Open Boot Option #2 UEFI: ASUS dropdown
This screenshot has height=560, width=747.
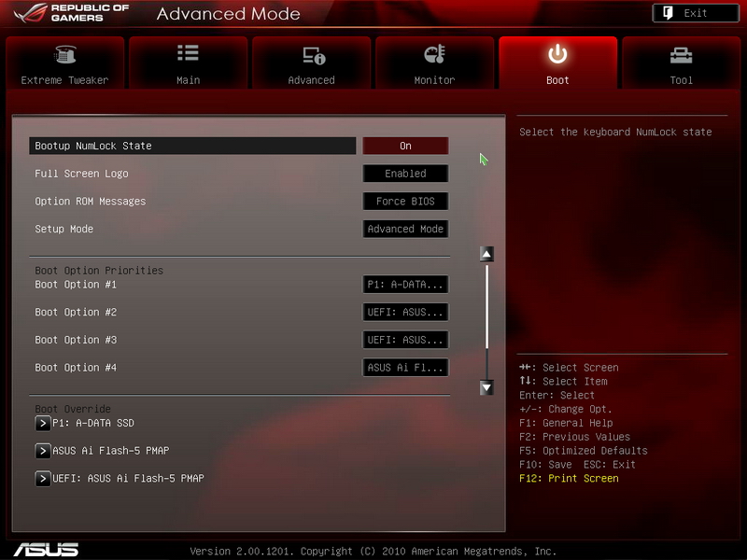click(405, 312)
